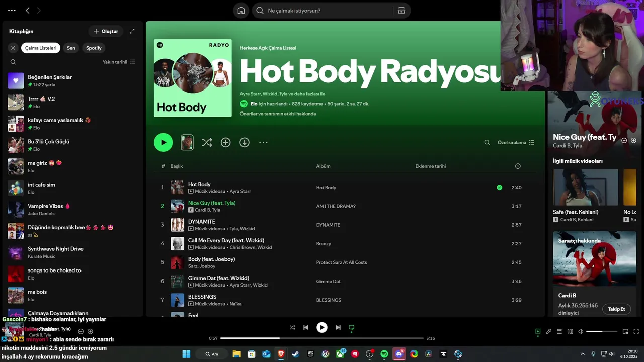The height and width of the screenshot is (362, 644).
Task: Open Spotify icon in the taskbar
Action: pyautogui.click(x=384, y=354)
